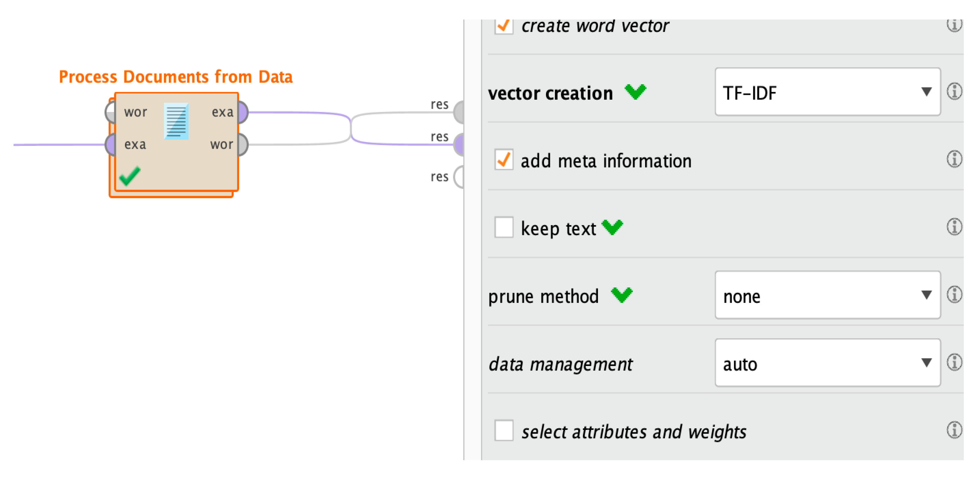Image resolution: width=980 pixels, height=477 pixels.
Task: Click the operator's exa output port
Action: tap(243, 113)
